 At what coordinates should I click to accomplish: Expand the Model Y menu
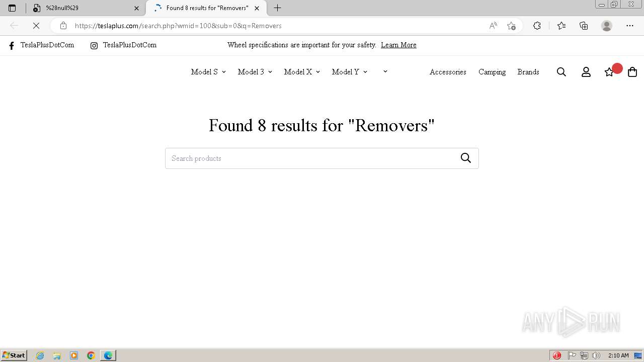click(x=350, y=72)
